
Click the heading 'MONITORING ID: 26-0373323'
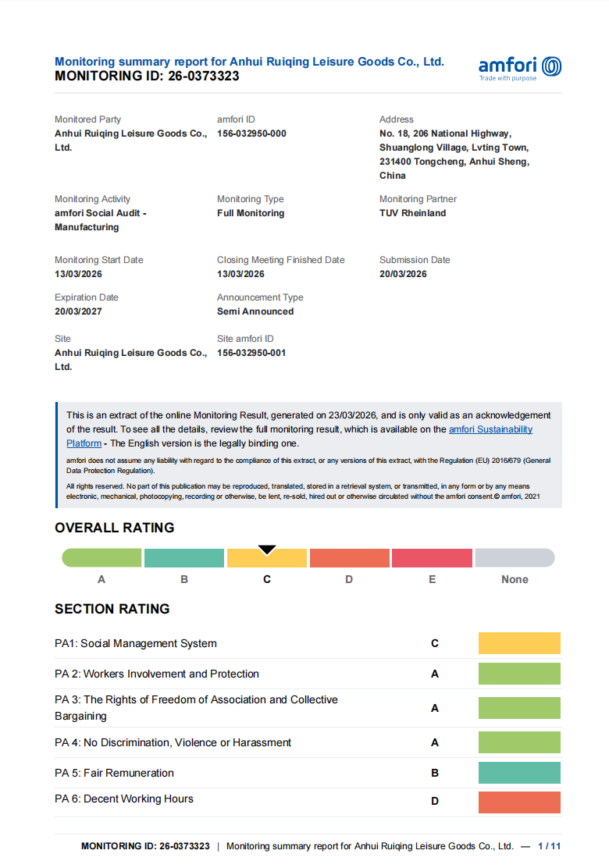(147, 76)
